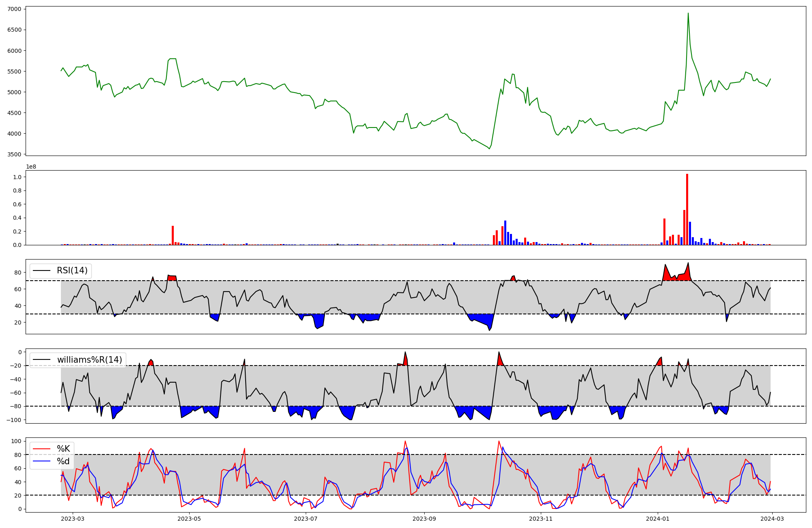Click the red %K legend line swatch
This screenshot has width=812, height=528.
(x=41, y=449)
